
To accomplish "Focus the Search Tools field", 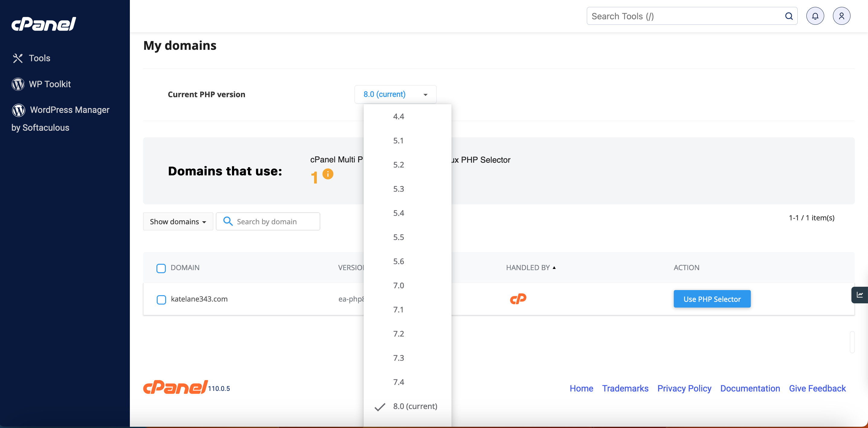I will [x=692, y=16].
